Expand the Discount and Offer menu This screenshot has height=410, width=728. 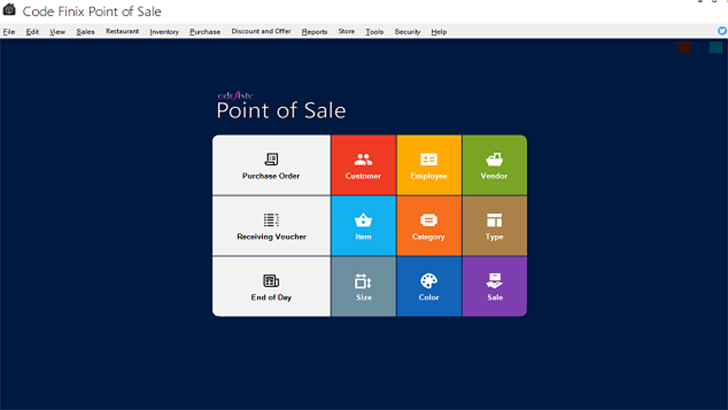point(261,32)
